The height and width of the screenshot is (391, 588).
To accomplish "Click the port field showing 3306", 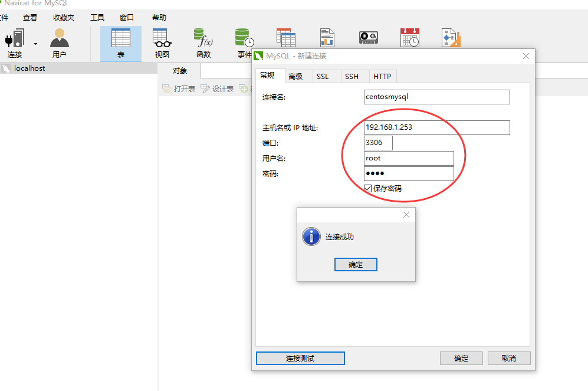I will (x=378, y=143).
